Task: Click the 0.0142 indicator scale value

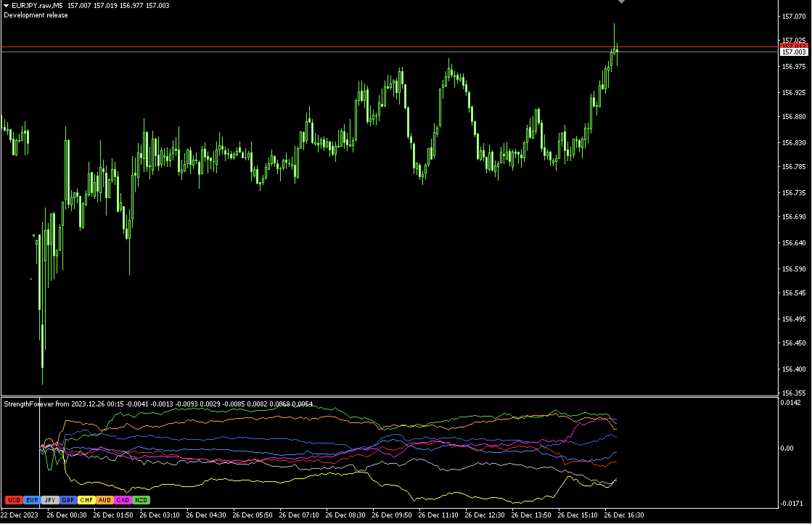Action: 790,402
